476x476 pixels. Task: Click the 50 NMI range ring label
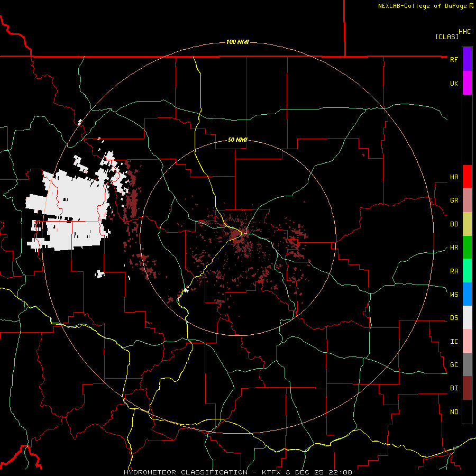tap(237, 140)
